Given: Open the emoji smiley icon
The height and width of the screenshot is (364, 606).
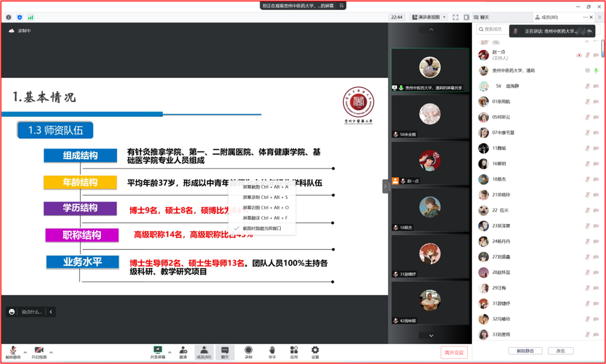Looking at the screenshot, I should click(x=12, y=312).
